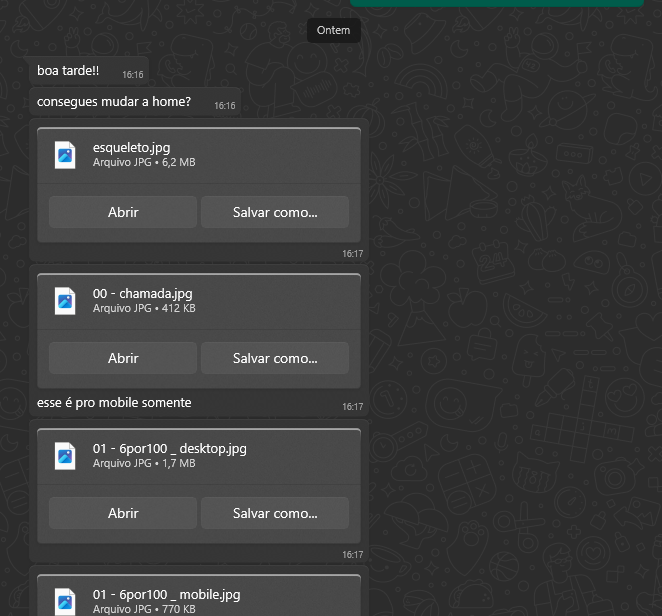Click the esqueleto.jpg file name text

click(131, 148)
